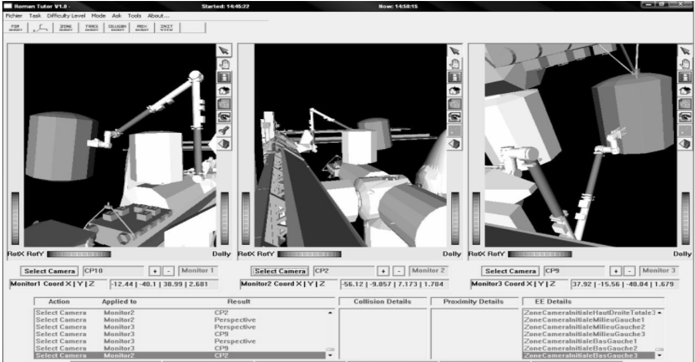Open the Difficulty Level menu
The image size is (695, 362).
click(x=66, y=16)
